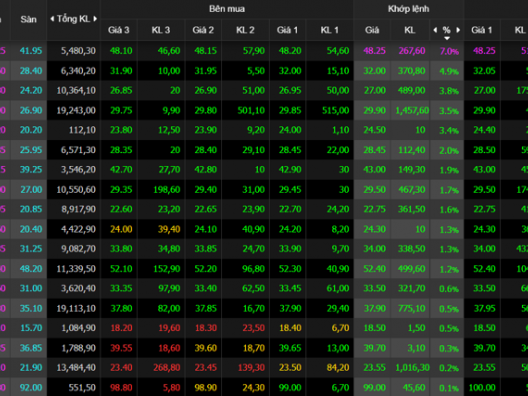Click right arrow next to % column
Image resolution: width=528 pixels, height=396 pixels.
458,30
